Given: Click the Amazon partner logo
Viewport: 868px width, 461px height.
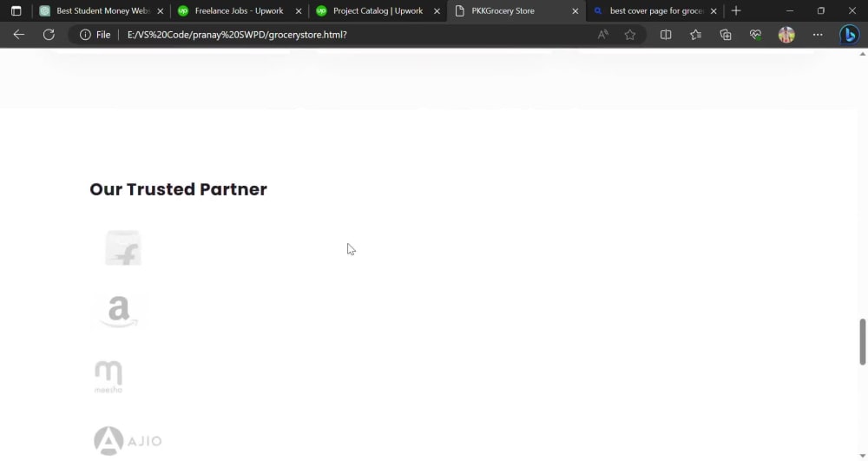Looking at the screenshot, I should (119, 313).
